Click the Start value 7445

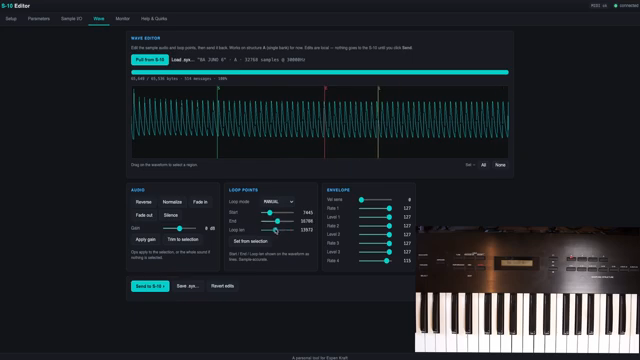tap(308, 213)
